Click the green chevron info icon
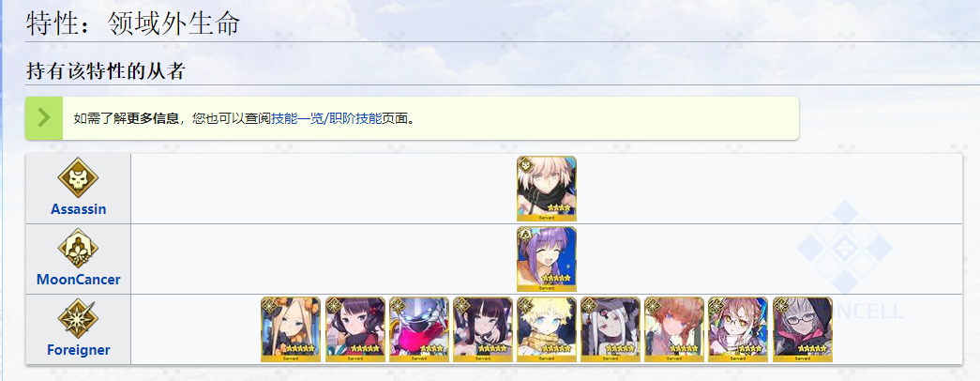This screenshot has width=980, height=381. pyautogui.click(x=44, y=118)
